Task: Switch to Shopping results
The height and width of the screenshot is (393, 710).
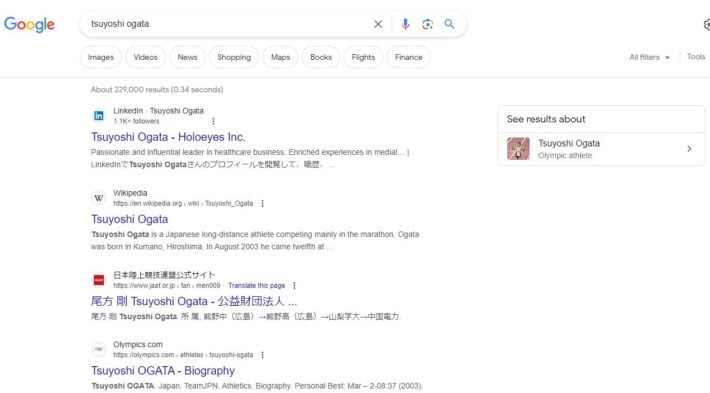Action: pyautogui.click(x=234, y=57)
